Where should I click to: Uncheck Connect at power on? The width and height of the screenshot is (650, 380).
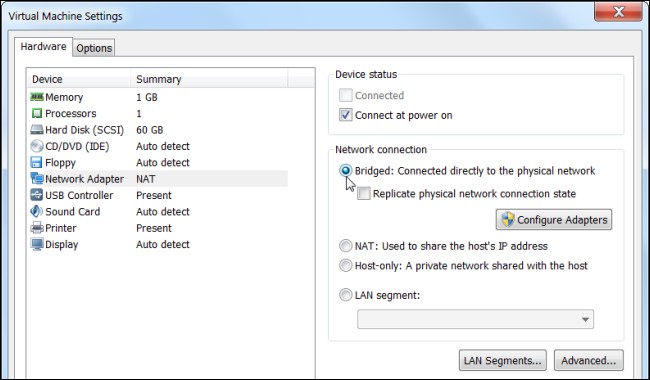(346, 115)
